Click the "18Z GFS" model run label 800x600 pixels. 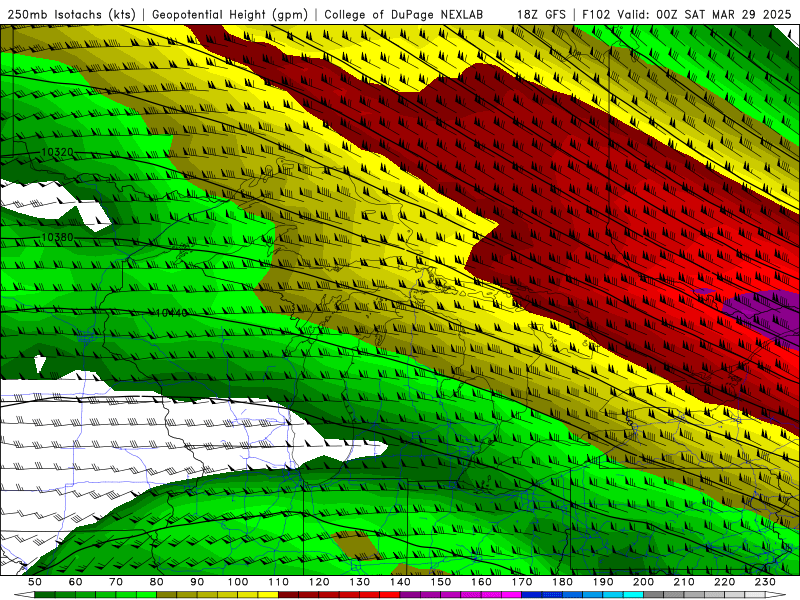(541, 14)
